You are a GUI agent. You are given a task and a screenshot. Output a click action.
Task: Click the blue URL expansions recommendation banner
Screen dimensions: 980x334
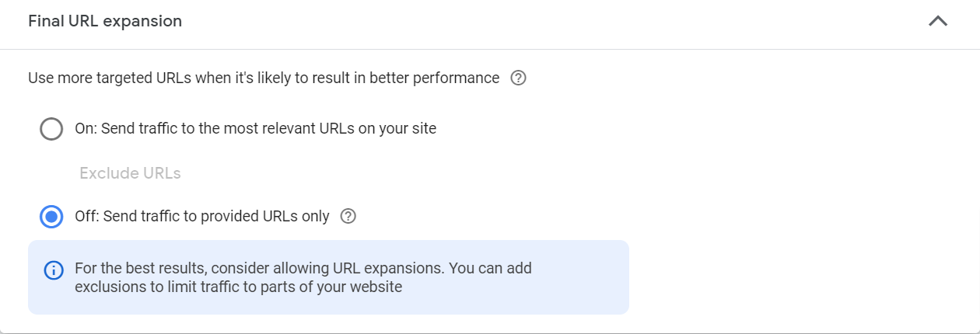(328, 277)
